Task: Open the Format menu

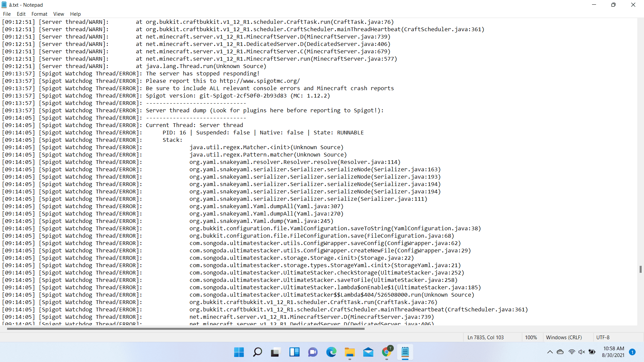Action: pyautogui.click(x=39, y=14)
